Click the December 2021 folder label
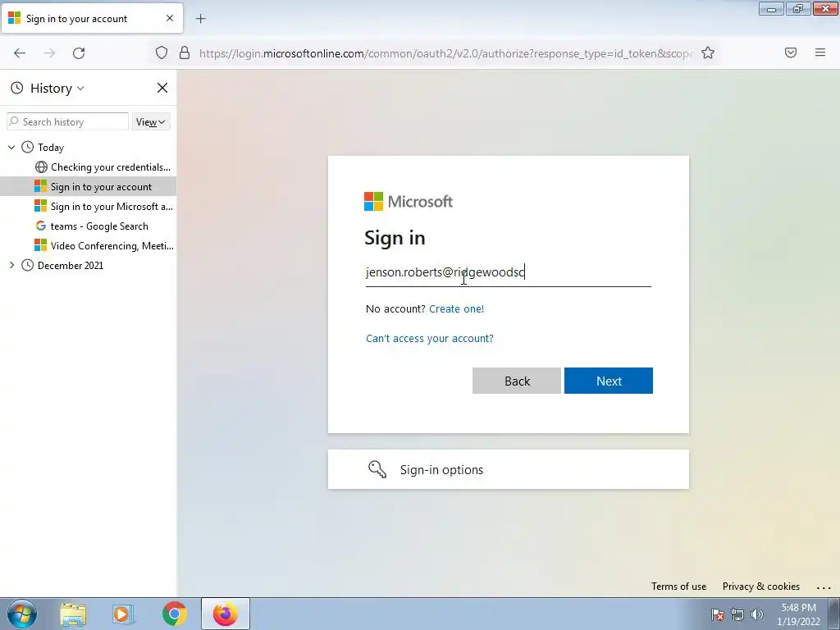This screenshot has width=840, height=630. tap(71, 265)
